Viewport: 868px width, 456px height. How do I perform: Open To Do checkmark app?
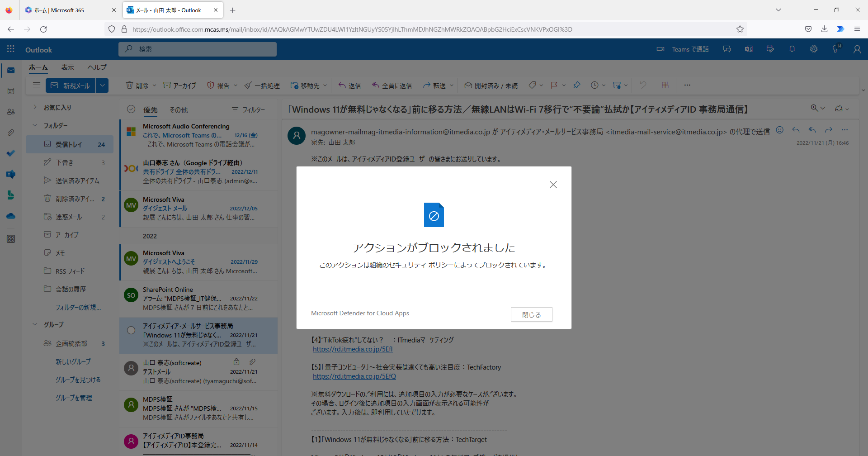coord(11,153)
